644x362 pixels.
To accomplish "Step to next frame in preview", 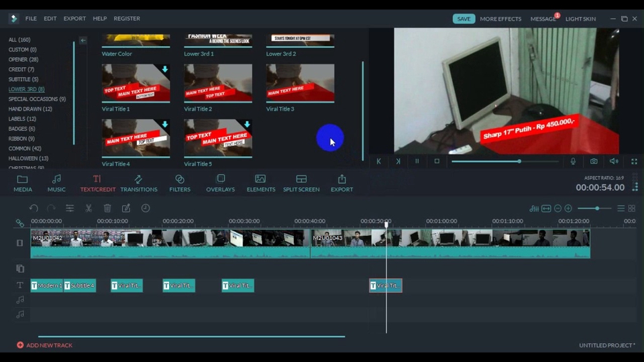I will tap(398, 162).
